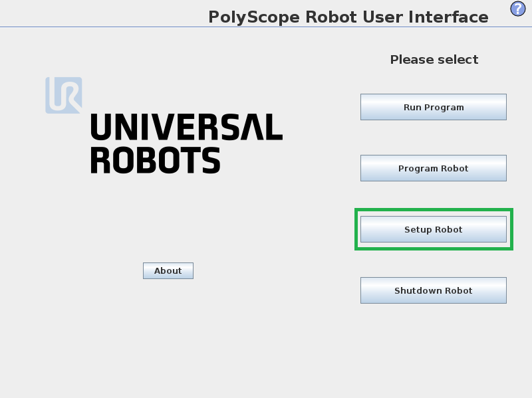Click the UR emblem above the wordmark
The image size is (532, 398).
[63, 95]
